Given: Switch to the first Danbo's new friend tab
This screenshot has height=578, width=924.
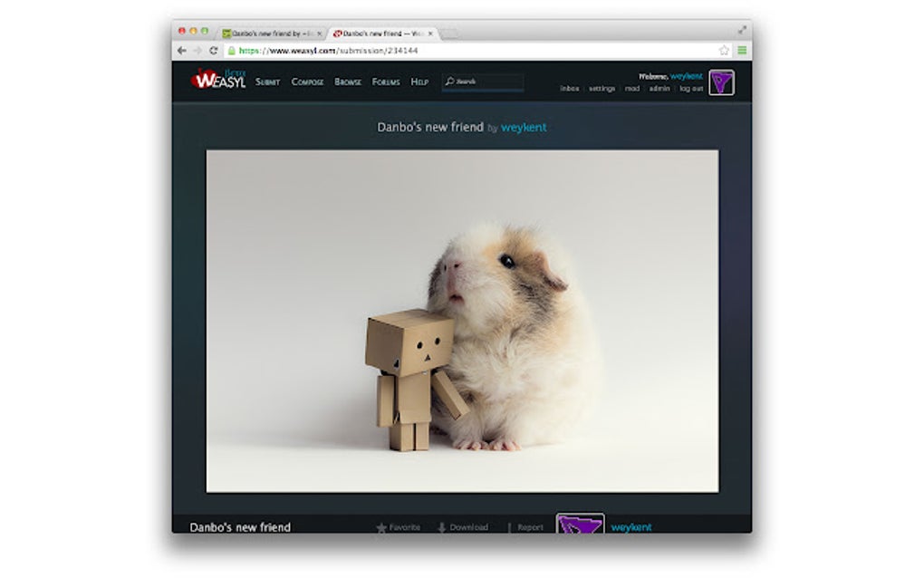Looking at the screenshot, I should pyautogui.click(x=273, y=34).
